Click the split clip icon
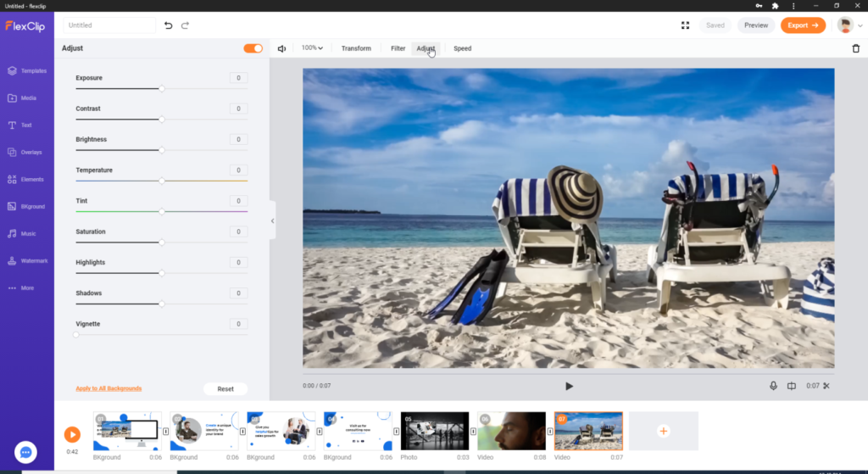 coord(792,386)
